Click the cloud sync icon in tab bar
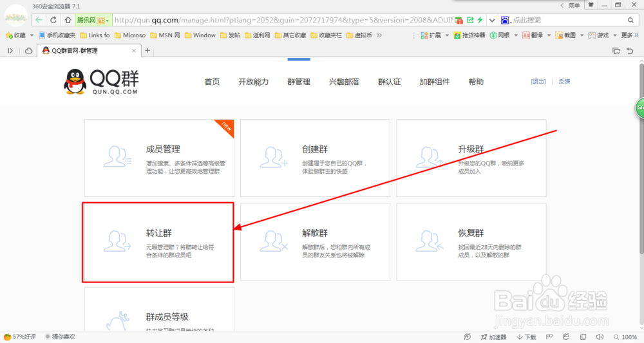 pyautogui.click(x=29, y=50)
